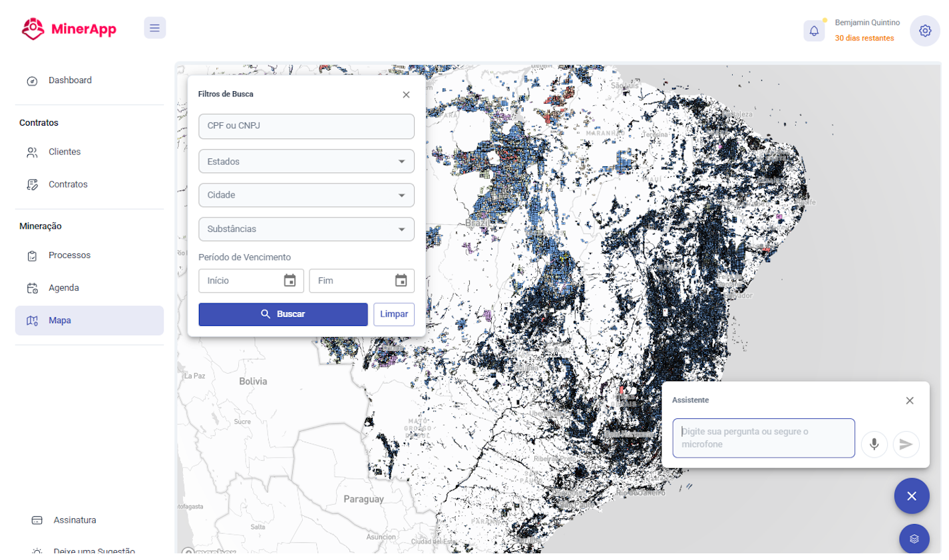Click the Buscar button
This screenshot has height=560, width=949.
283,314
